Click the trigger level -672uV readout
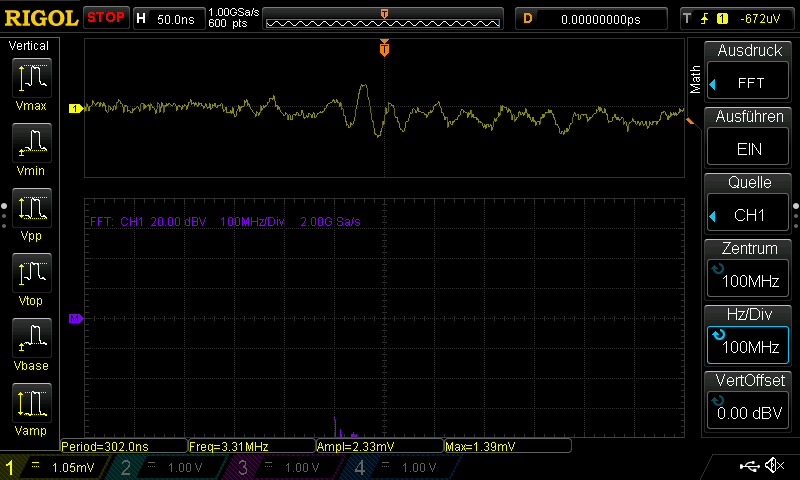Viewport: 800px width, 480px height. 760,19
